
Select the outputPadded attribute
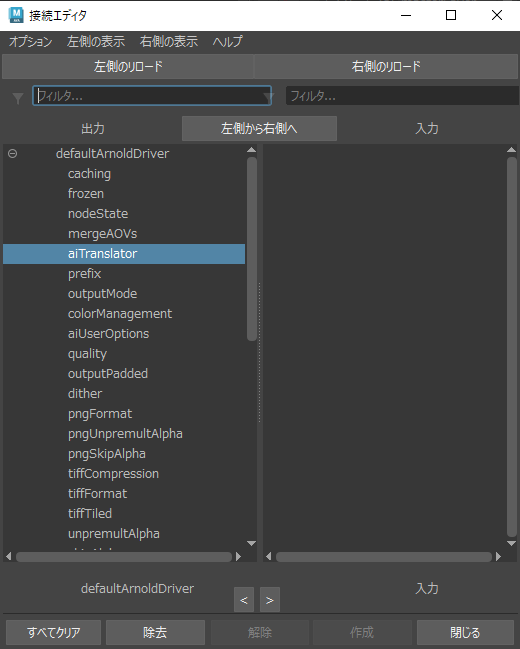(124, 374)
